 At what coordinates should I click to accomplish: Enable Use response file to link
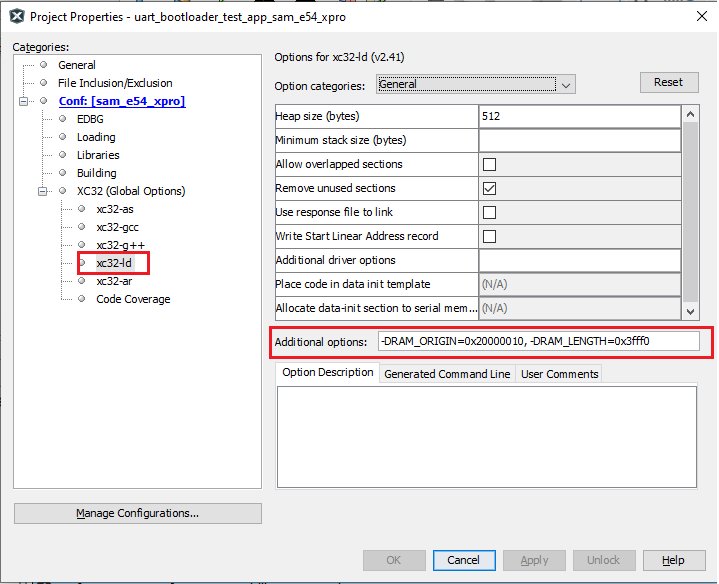coord(489,212)
